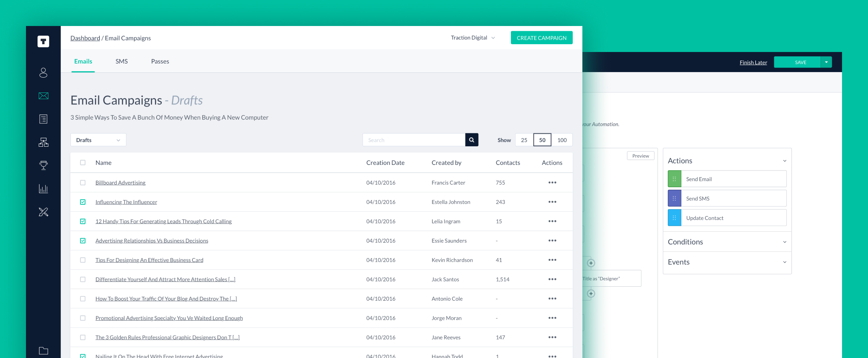Collapse the Actions panel section

(x=785, y=161)
